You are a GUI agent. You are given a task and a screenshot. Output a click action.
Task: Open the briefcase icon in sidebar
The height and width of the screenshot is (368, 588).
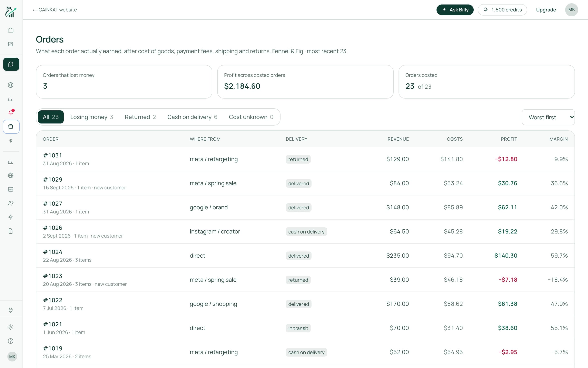(11, 30)
